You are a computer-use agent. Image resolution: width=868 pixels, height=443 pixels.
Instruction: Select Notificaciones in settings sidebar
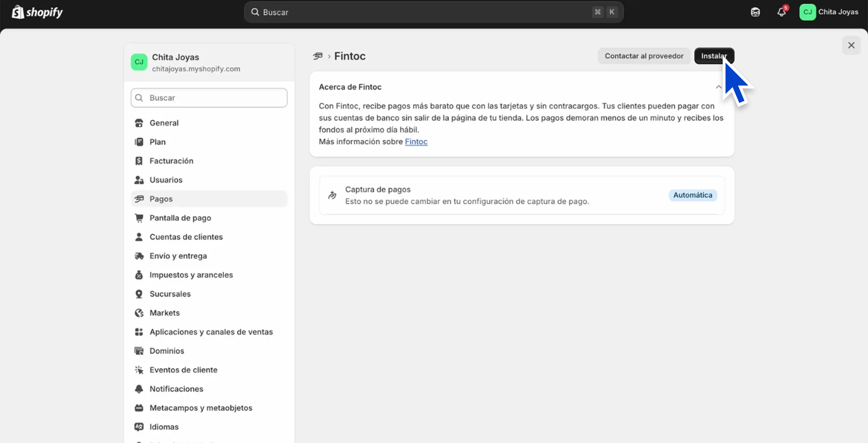tap(176, 389)
